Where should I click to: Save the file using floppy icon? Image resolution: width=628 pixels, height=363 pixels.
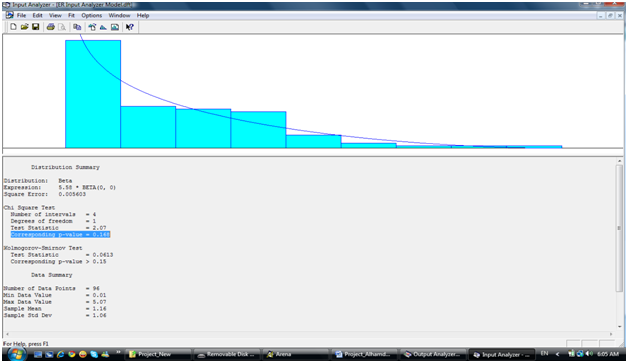tap(36, 27)
